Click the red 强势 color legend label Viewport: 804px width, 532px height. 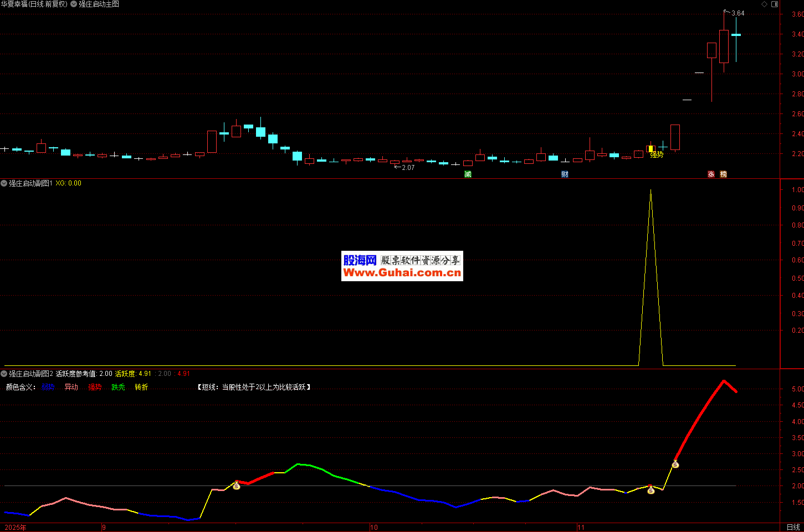click(x=95, y=387)
